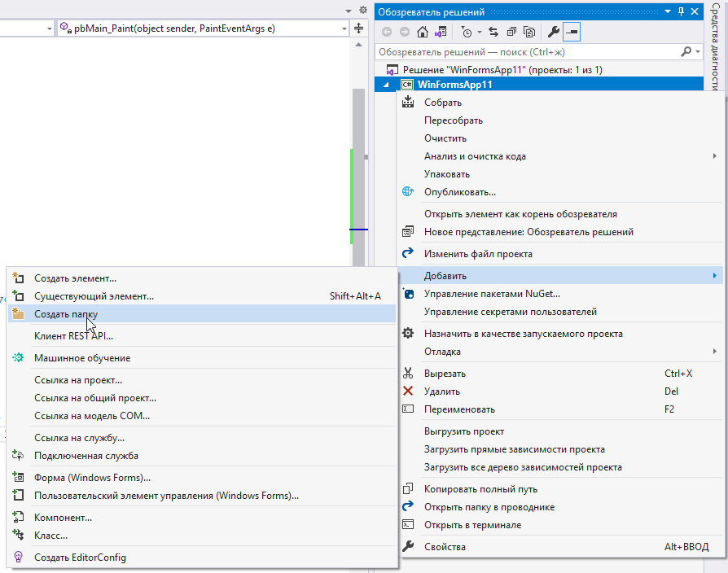The image size is (728, 573).
Task: Click "Управление пакетами NuGet..." menu entry
Action: pos(492,294)
